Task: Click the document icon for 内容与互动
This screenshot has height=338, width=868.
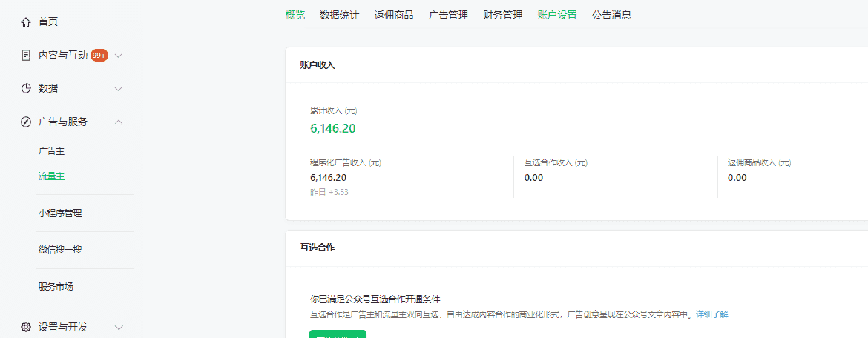Action: point(26,55)
